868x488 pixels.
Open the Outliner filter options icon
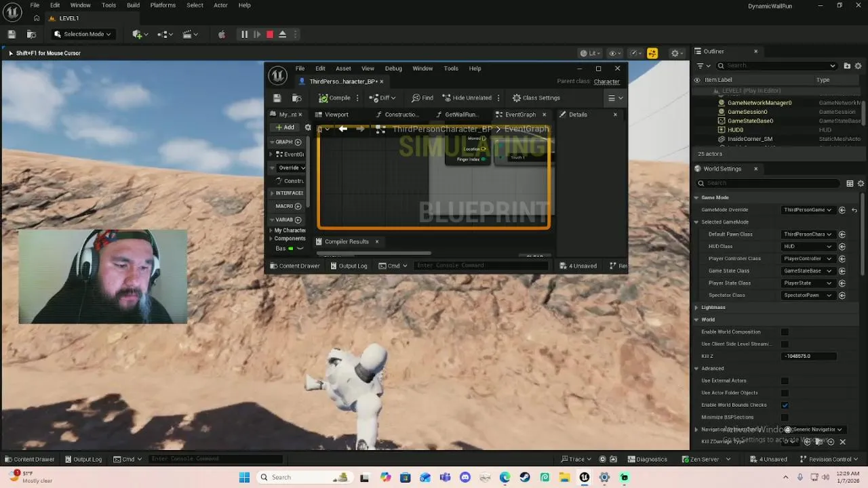(x=703, y=66)
